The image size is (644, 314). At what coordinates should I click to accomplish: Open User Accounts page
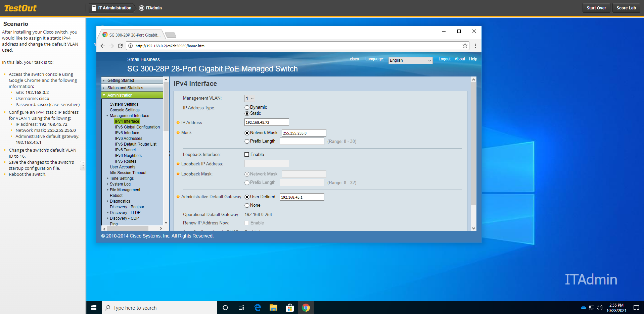click(x=123, y=167)
